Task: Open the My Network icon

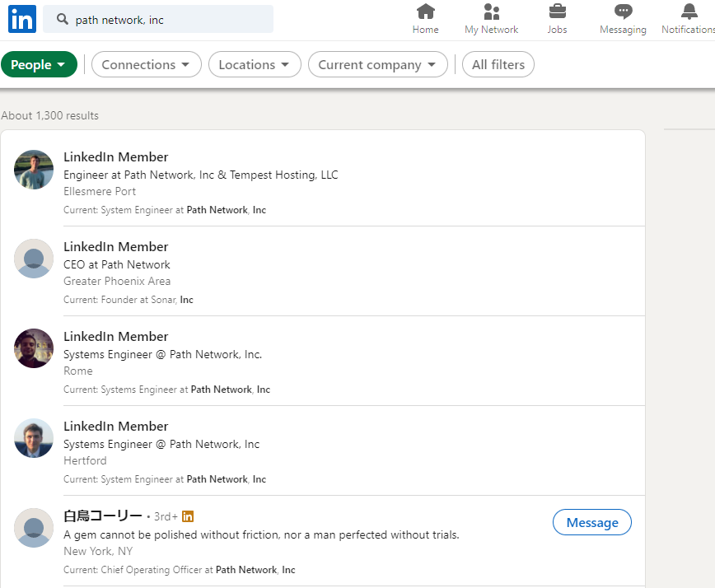Action: 492,12
